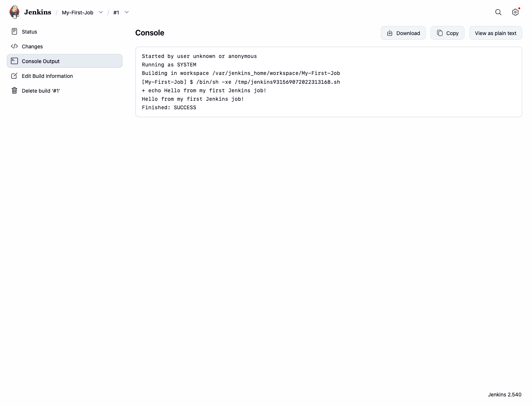Image resolution: width=532 pixels, height=406 pixels.
Task: Click the Jenkins butler logo icon
Action: tap(14, 12)
